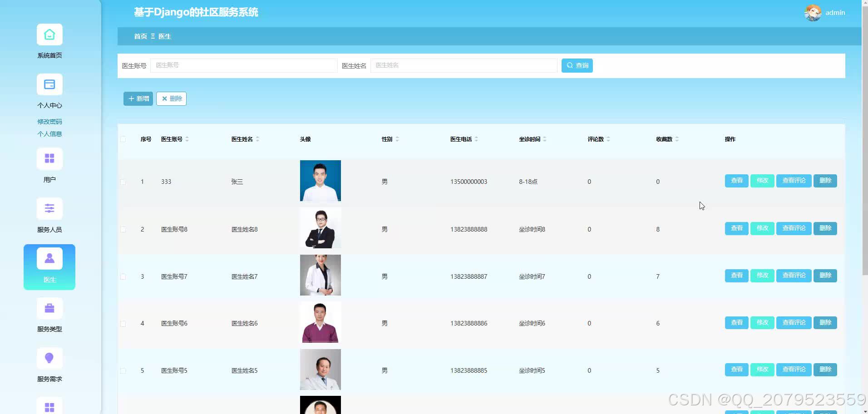This screenshot has width=868, height=414.
Task: Select the 8-18点 schedule cell
Action: 528,182
